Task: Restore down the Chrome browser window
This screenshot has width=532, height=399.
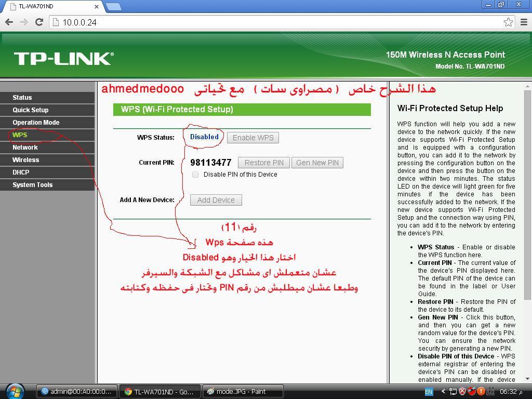Action: pos(501,5)
